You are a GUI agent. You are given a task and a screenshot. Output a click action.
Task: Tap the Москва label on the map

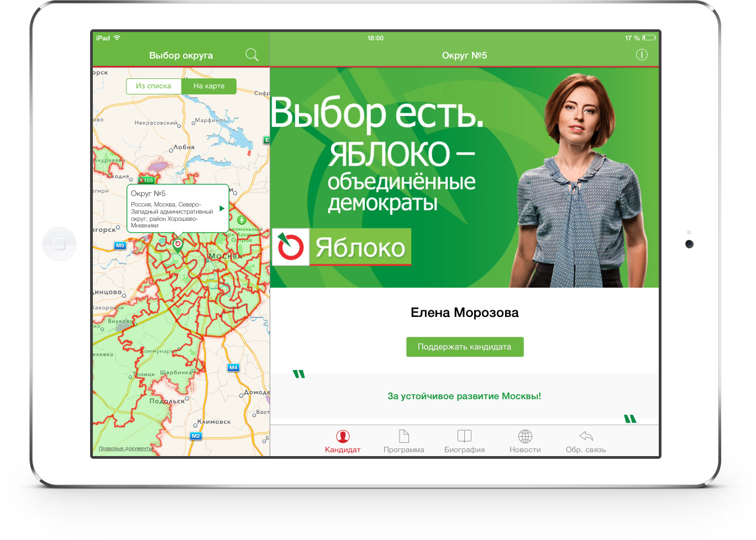click(x=225, y=256)
